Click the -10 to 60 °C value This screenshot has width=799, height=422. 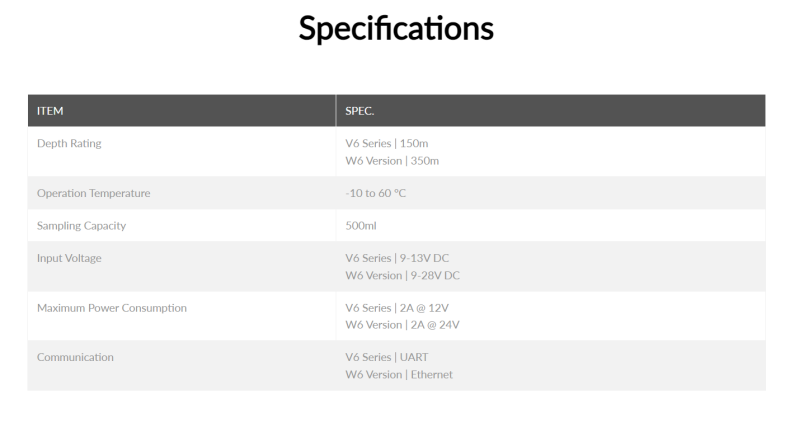coord(375,193)
